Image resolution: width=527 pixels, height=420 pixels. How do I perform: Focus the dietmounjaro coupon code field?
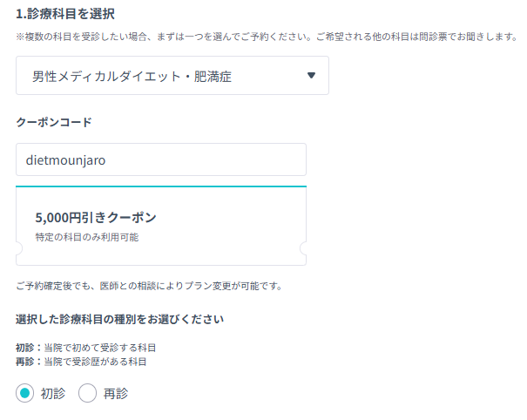[x=161, y=159]
